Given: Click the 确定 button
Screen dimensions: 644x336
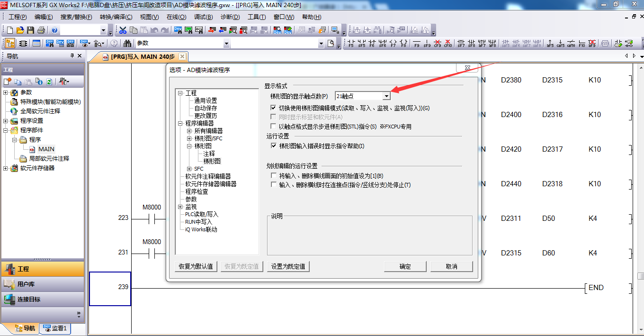Looking at the screenshot, I should click(x=405, y=266).
